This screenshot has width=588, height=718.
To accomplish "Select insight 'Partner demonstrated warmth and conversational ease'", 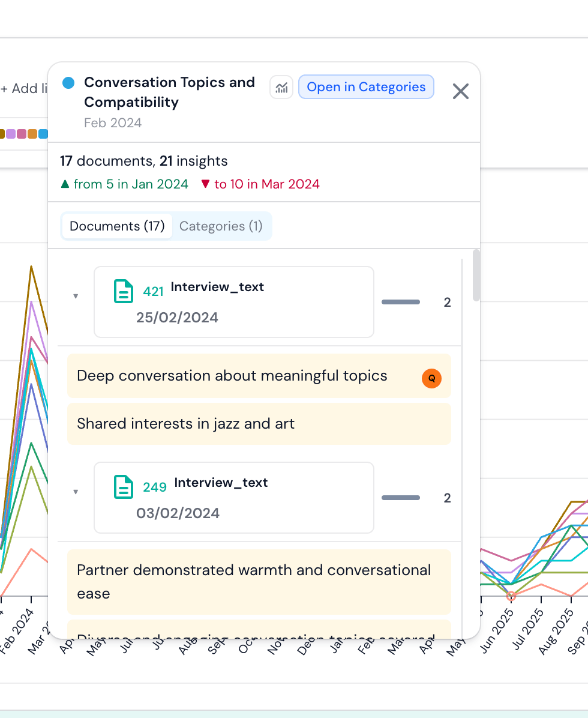I will tap(259, 582).
